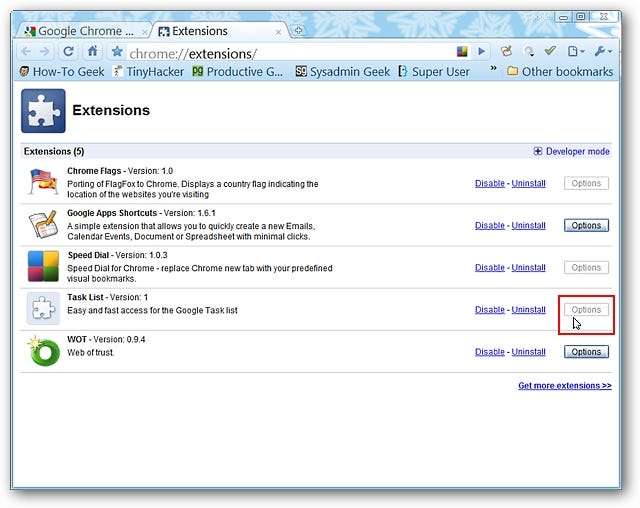
Task: Click the Chrome Flags extension icon
Action: click(x=43, y=182)
